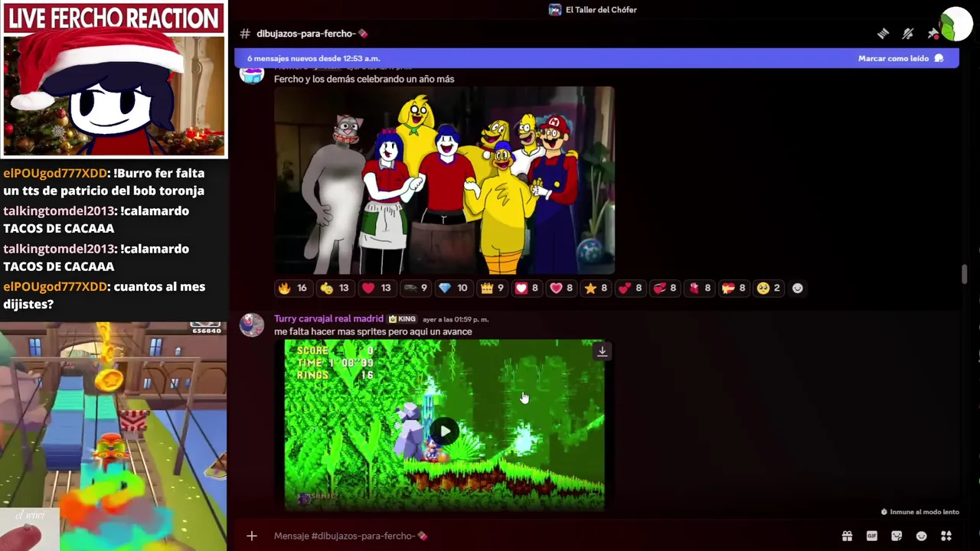Toggle the white heart box reaction
Screen dimensions: 980x551
coord(526,288)
